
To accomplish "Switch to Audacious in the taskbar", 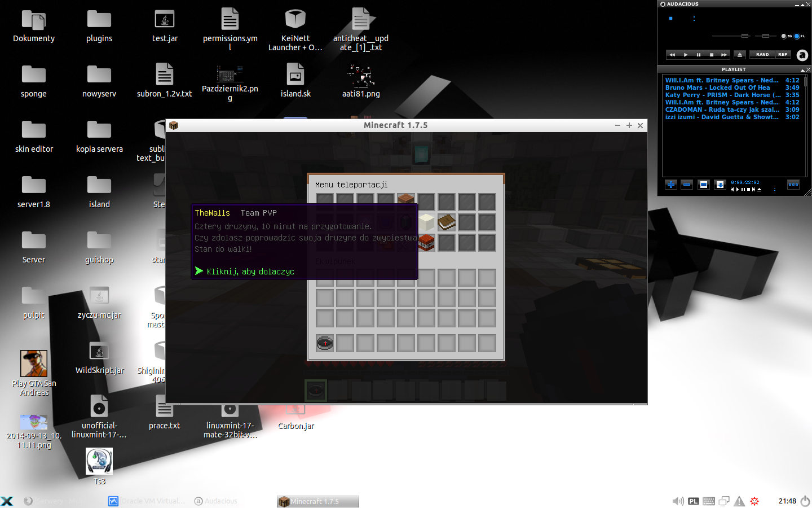I will tap(216, 501).
